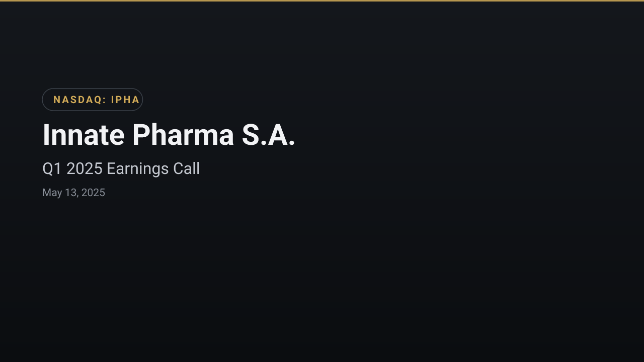Click the word Pharma in the title

[x=183, y=135]
